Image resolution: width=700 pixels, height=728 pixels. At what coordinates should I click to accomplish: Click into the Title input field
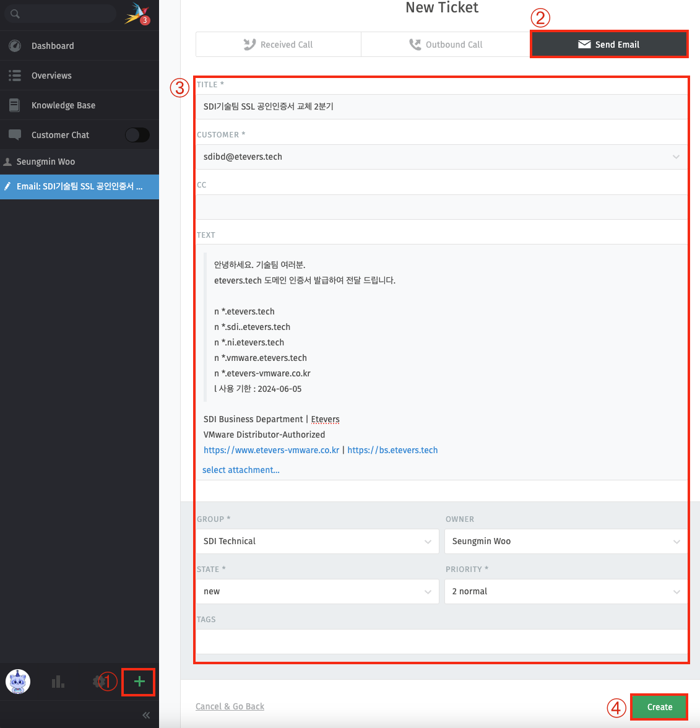441,106
